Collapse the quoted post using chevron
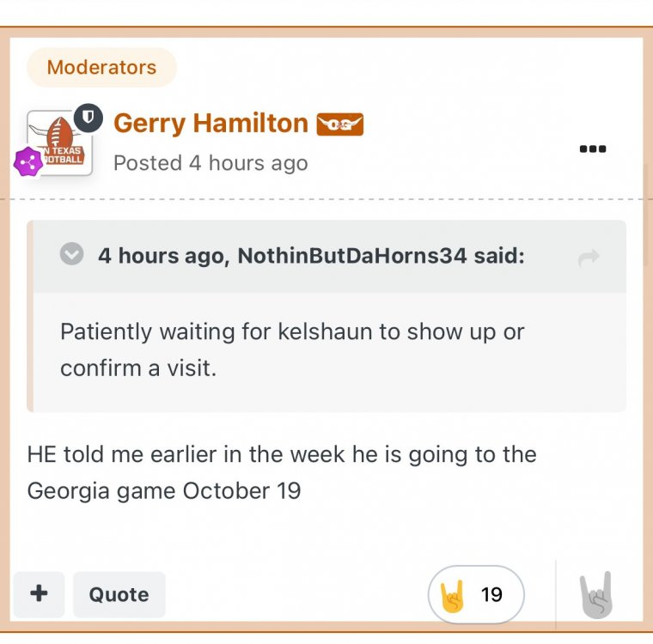 [72, 255]
